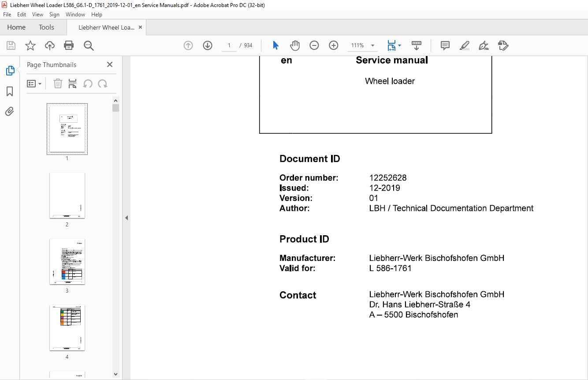Switch to the Tools tab
The height and width of the screenshot is (380, 588).
tap(46, 27)
